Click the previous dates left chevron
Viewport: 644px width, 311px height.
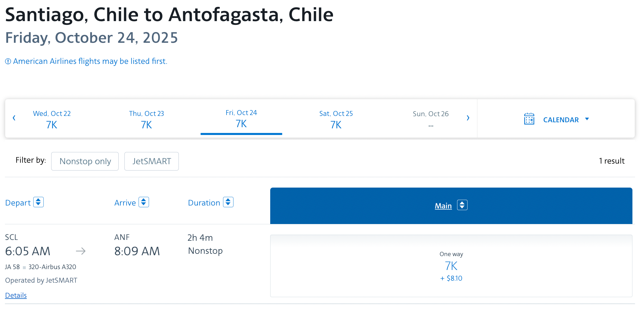[14, 118]
